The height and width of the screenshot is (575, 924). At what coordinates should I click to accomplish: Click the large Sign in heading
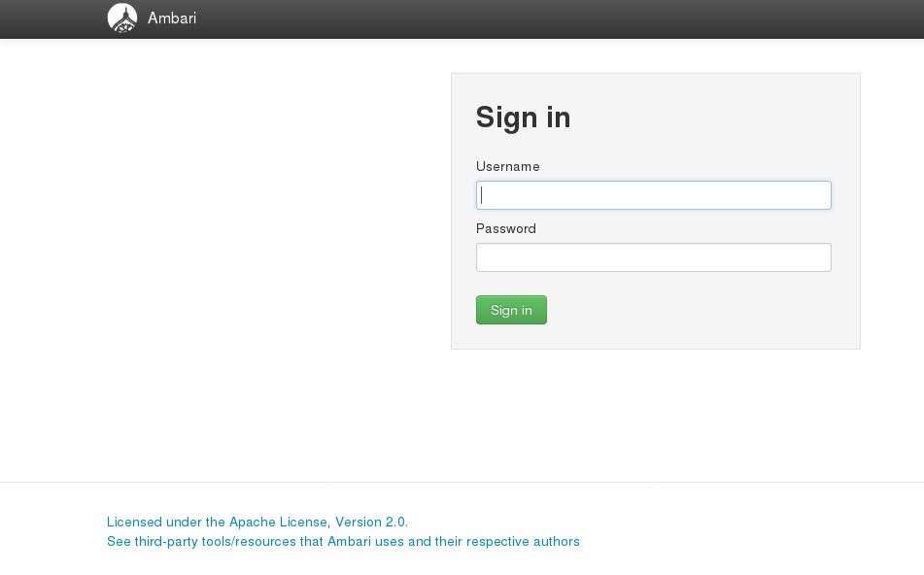tap(523, 118)
